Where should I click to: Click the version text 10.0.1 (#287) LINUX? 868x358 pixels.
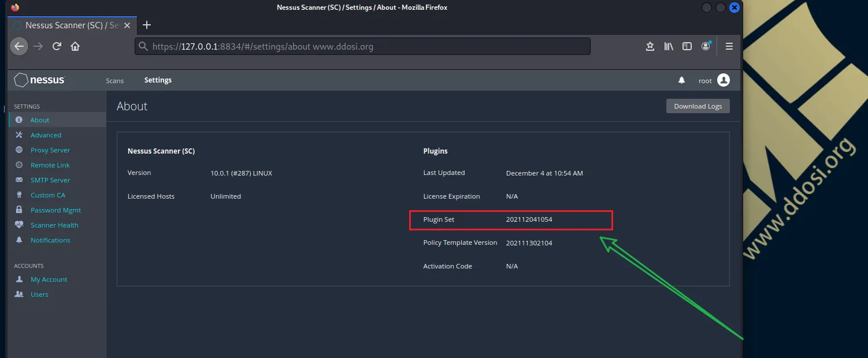coord(241,173)
